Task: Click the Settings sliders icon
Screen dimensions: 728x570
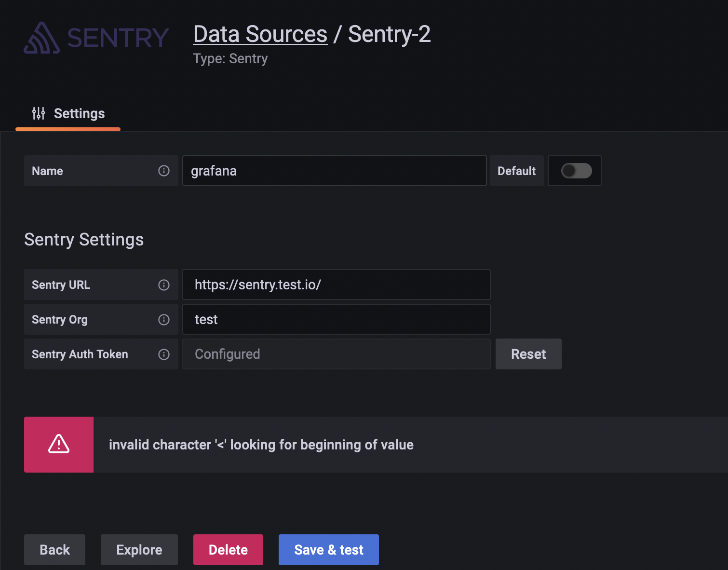Action: pyautogui.click(x=39, y=113)
